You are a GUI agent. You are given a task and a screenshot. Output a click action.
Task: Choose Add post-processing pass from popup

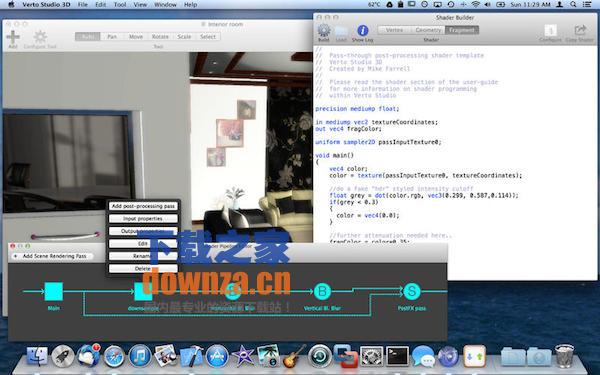143,206
